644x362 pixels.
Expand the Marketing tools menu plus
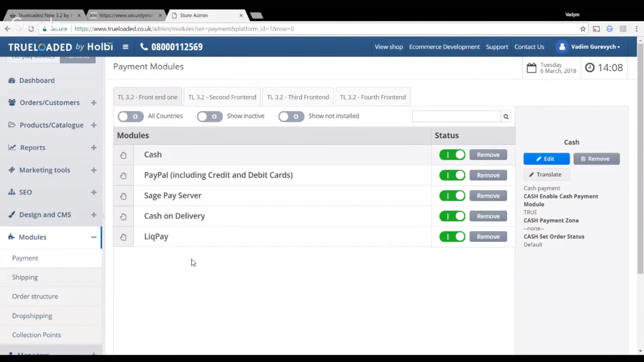click(94, 170)
